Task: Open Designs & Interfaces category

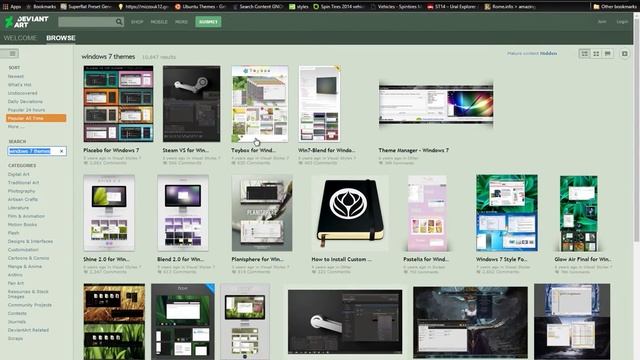Action: pos(30,241)
